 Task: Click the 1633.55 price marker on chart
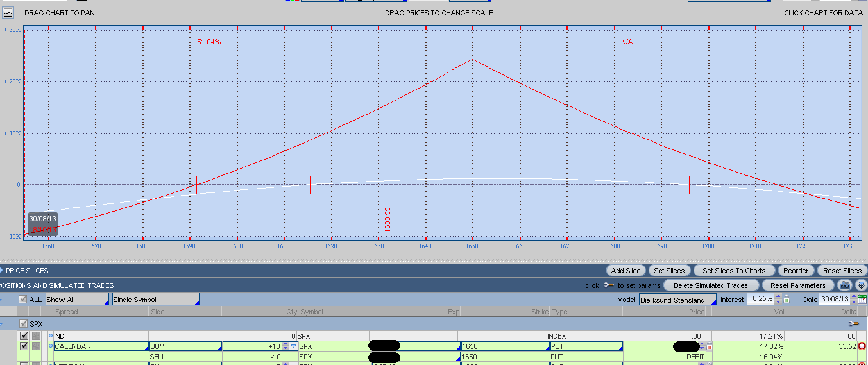(387, 219)
